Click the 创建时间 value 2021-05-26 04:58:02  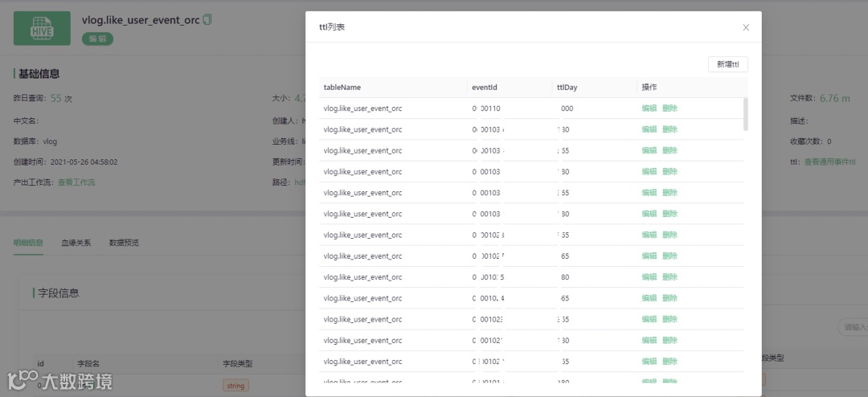coord(84,162)
